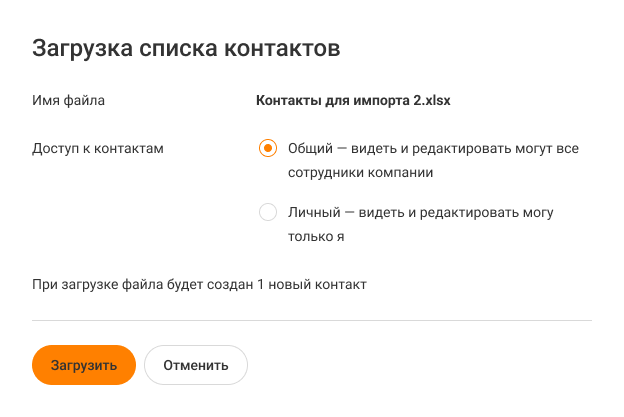Select the Личный private access radio button

267,212
